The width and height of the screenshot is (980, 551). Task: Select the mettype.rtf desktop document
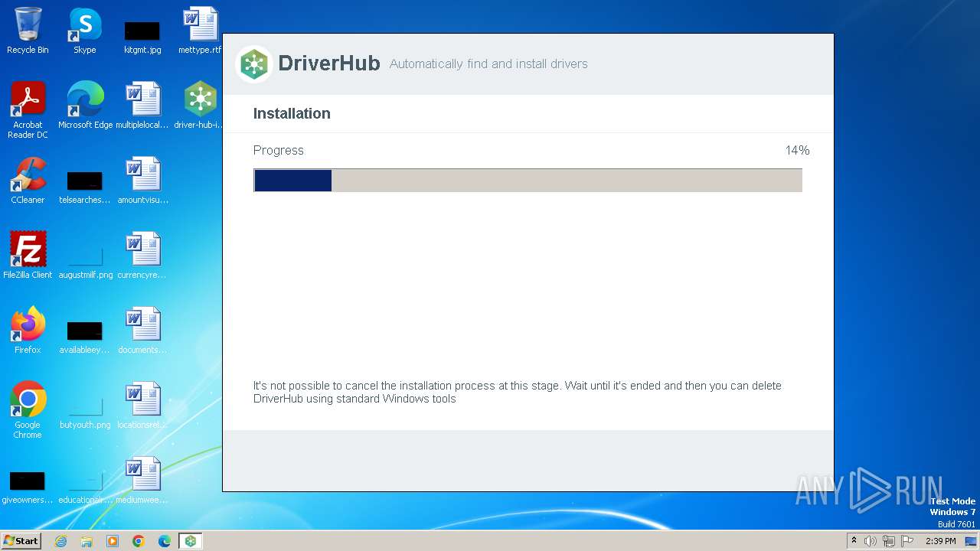point(200,31)
